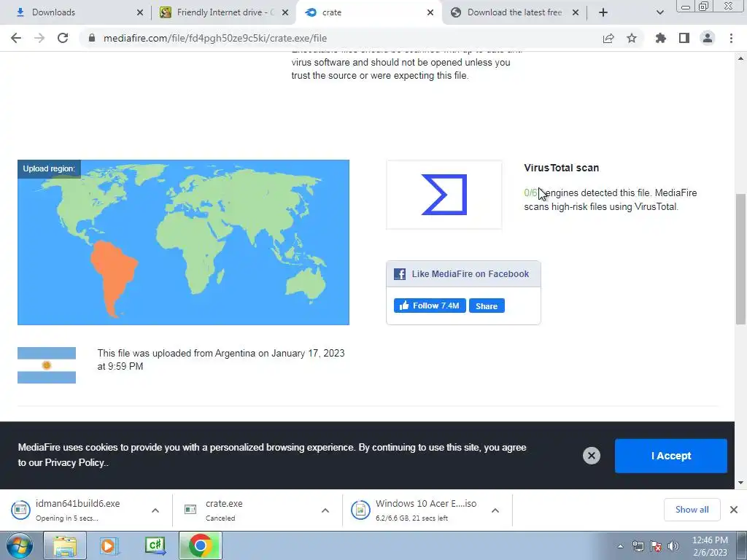Open the media player taskbar icon

coord(109,545)
